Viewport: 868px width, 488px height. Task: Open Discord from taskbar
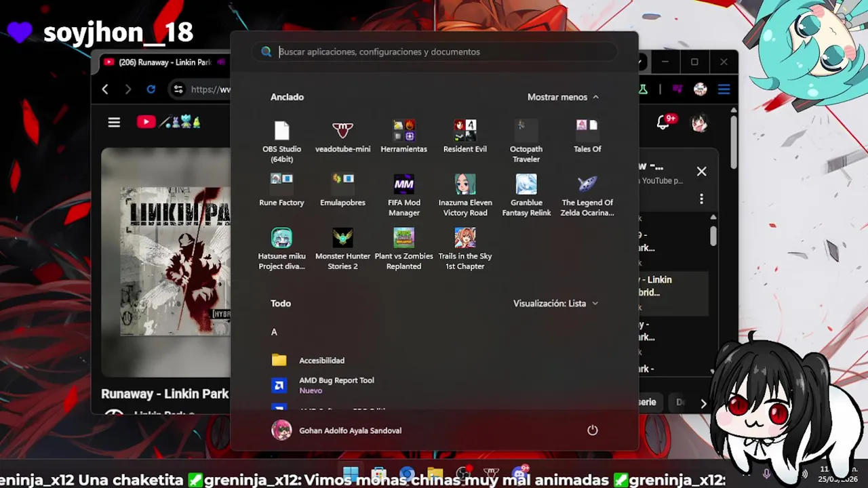519,474
